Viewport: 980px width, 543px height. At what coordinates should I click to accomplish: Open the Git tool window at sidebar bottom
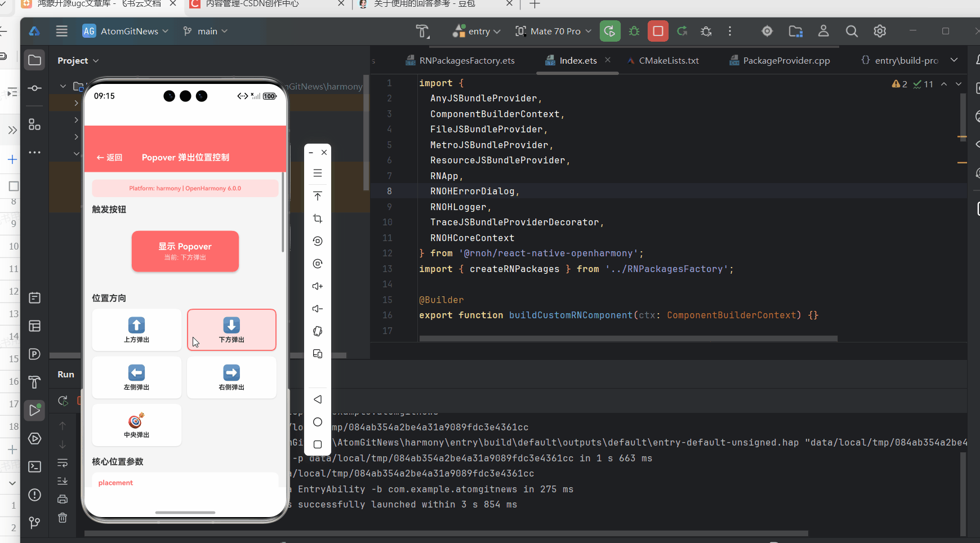tap(34, 523)
